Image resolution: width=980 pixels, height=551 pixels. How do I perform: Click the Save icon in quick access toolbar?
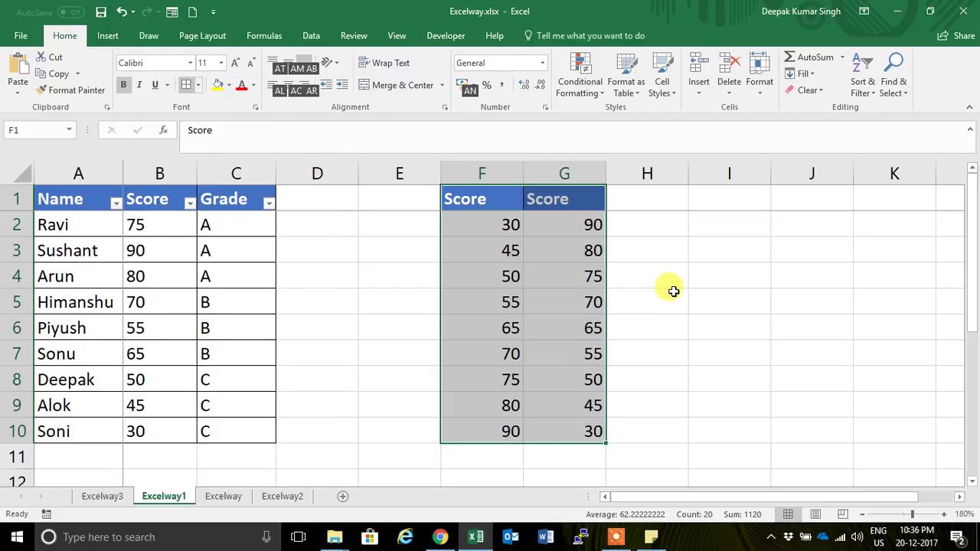101,11
